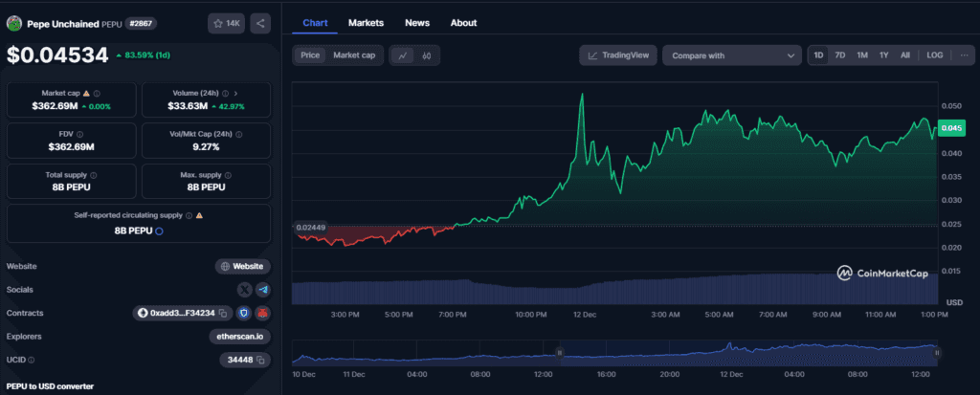The height and width of the screenshot is (395, 980).
Task: Open the Chart tab
Action: point(315,23)
